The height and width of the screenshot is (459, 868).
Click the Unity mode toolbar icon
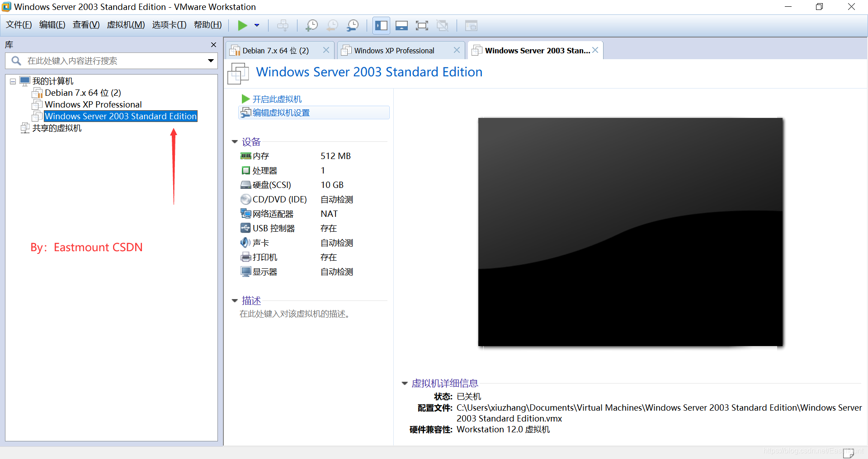pos(443,25)
